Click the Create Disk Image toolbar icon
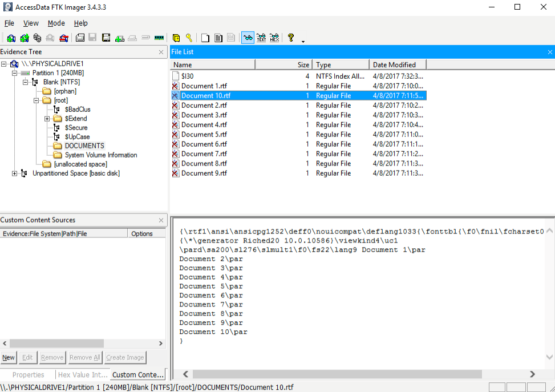Screen dimensions: 555x392 tap(80, 38)
